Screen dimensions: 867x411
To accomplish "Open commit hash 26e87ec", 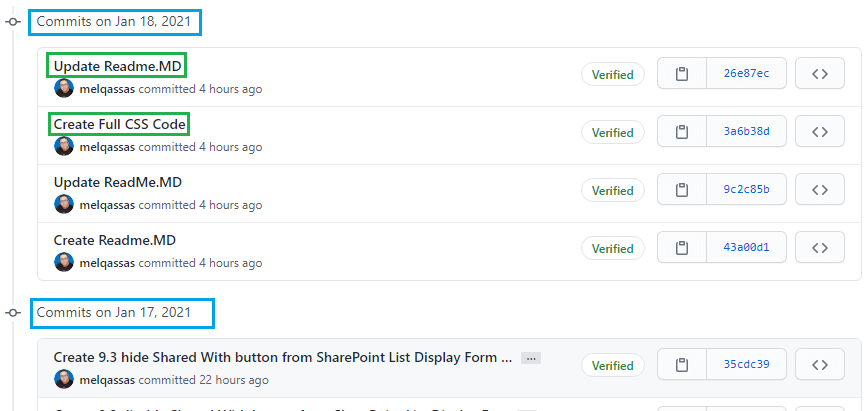I will tap(746, 74).
